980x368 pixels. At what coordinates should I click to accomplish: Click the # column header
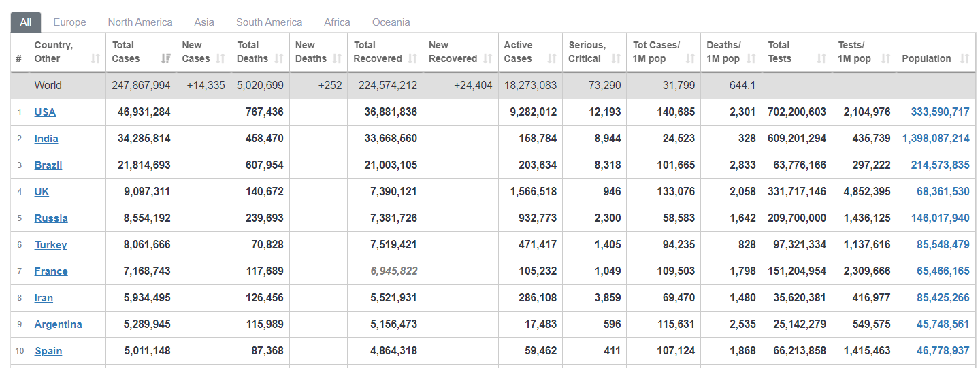pos(19,58)
